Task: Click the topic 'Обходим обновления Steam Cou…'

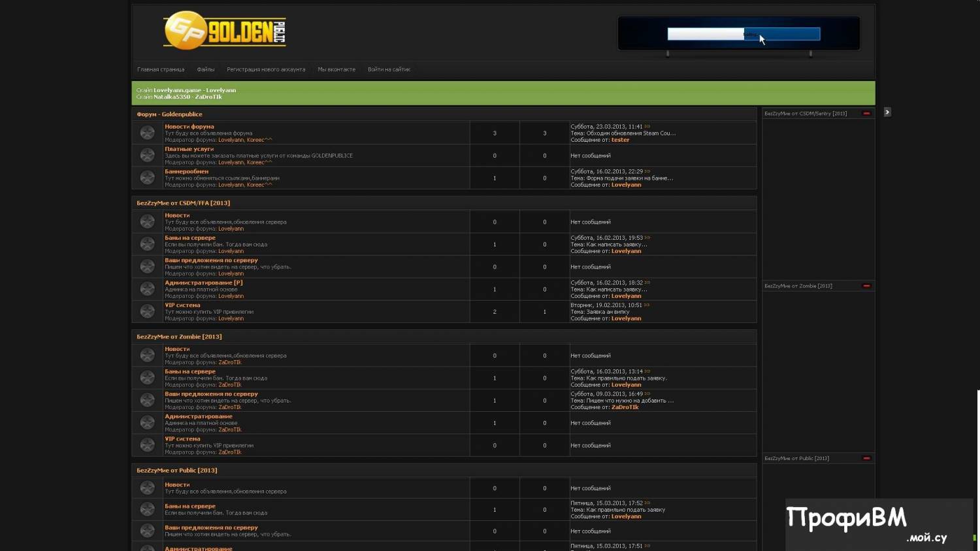Action: [631, 133]
